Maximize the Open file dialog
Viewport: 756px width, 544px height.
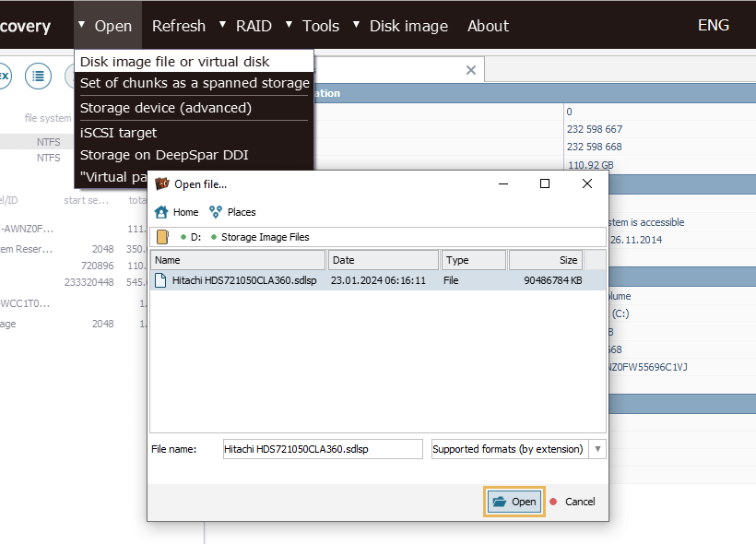coord(545,183)
